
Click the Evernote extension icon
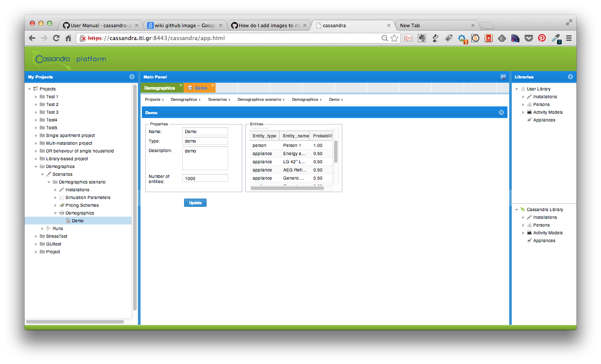(x=422, y=38)
